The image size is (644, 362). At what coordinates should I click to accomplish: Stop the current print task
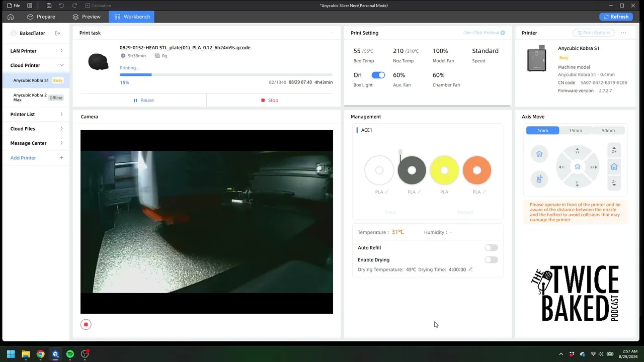pyautogui.click(x=270, y=100)
